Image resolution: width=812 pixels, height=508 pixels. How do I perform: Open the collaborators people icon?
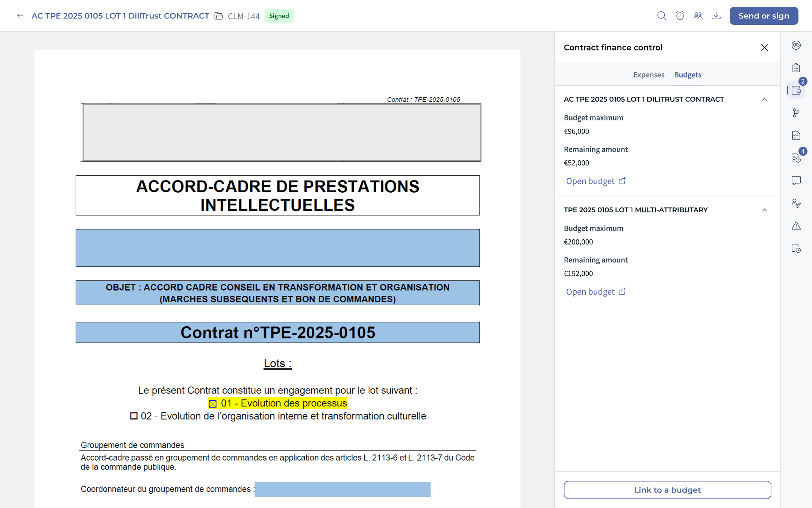pos(698,16)
